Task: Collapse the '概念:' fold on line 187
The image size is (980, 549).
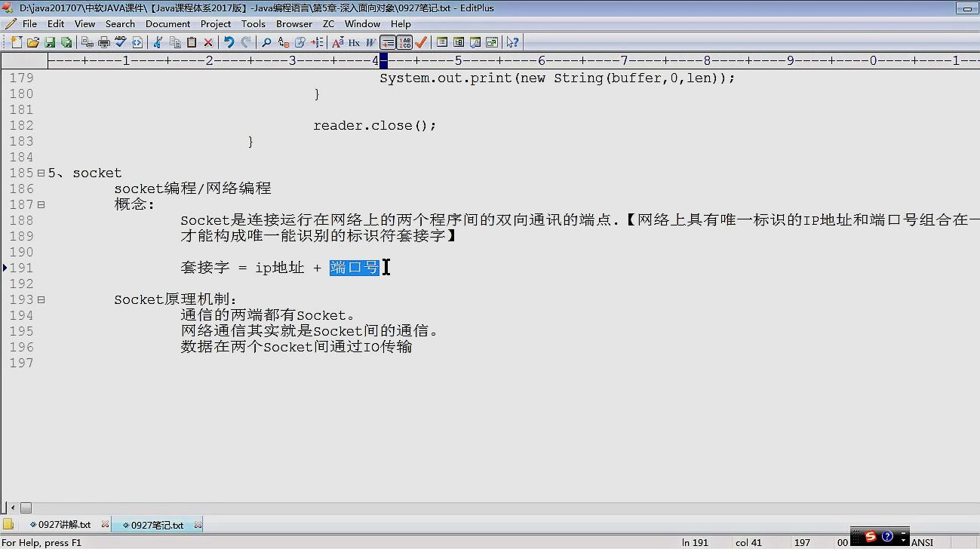Action: (39, 204)
